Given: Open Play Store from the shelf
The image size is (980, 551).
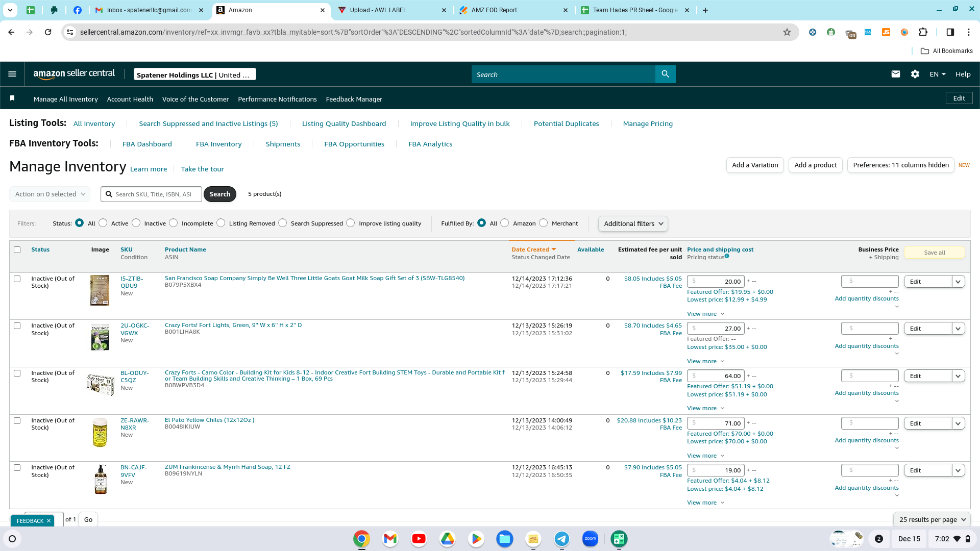Looking at the screenshot, I should click(476, 539).
